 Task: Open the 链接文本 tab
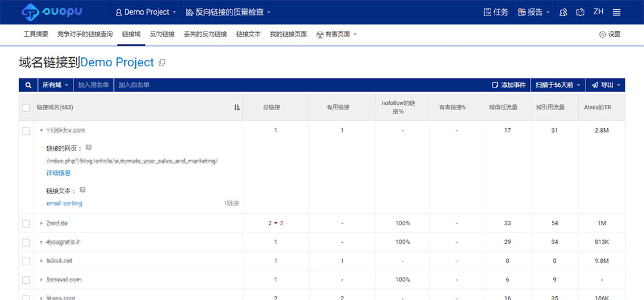coord(249,35)
